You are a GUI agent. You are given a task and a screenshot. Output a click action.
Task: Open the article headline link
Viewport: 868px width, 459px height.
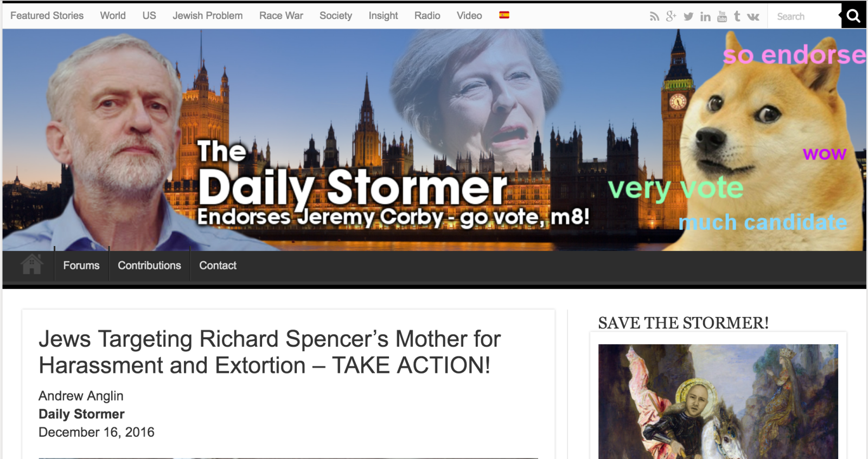270,352
